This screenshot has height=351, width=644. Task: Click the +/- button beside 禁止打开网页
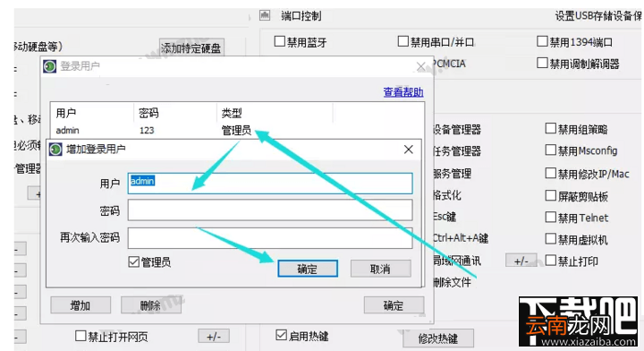(214, 337)
